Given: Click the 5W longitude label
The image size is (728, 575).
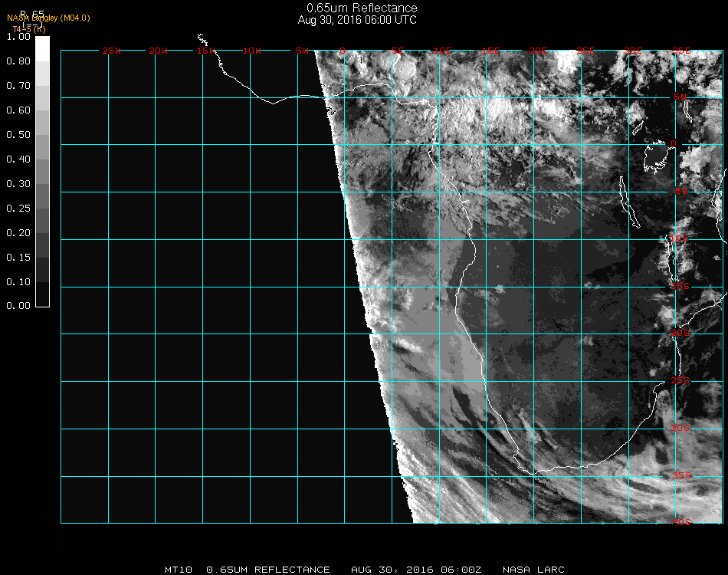Looking at the screenshot, I should [x=301, y=51].
